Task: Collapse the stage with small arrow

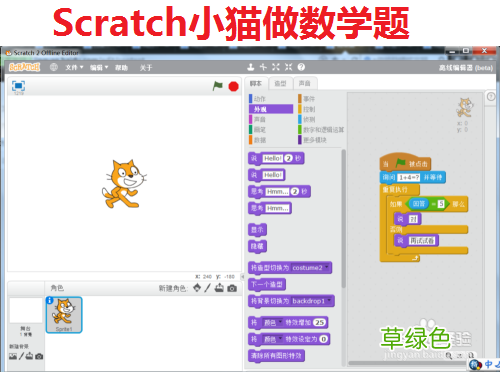Action: click(x=242, y=277)
